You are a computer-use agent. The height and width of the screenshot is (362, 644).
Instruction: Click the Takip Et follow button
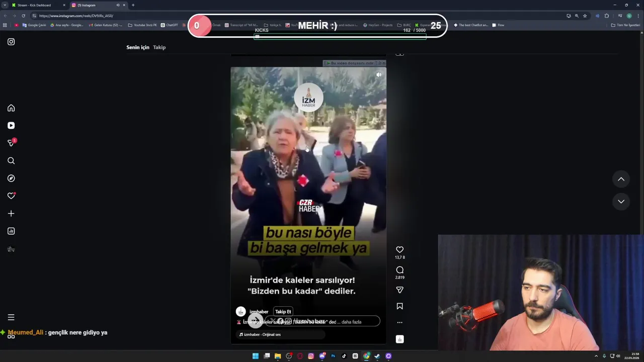(x=283, y=312)
